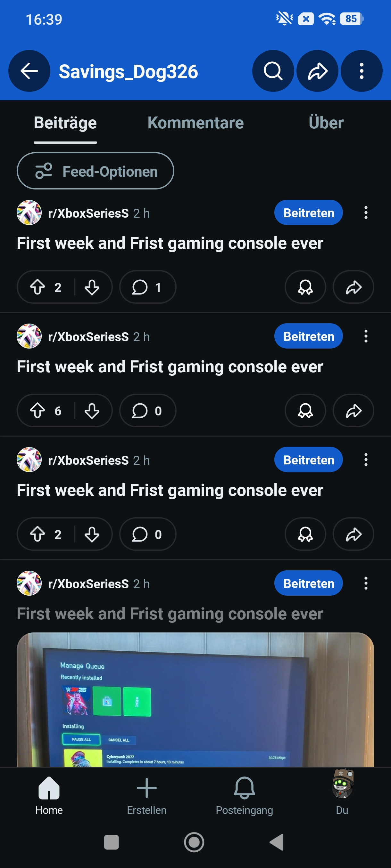Tap the share arrow in the header
Image resolution: width=391 pixels, height=868 pixels.
click(317, 71)
